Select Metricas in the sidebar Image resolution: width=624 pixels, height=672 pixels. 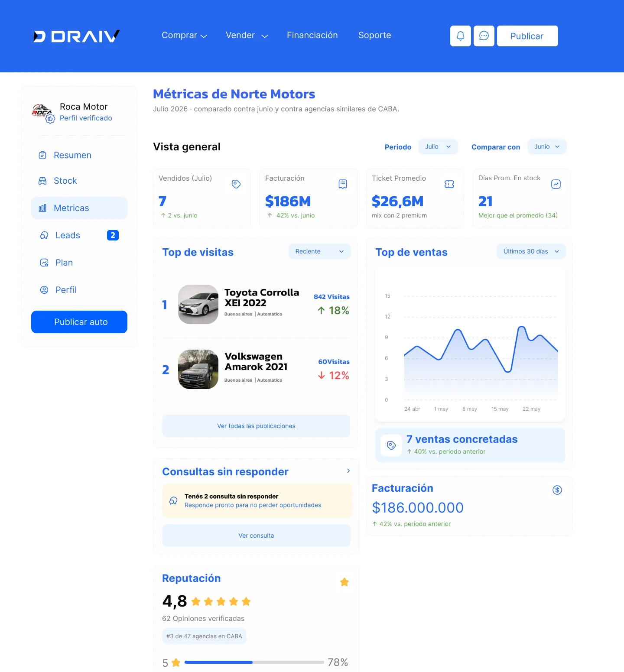79,208
